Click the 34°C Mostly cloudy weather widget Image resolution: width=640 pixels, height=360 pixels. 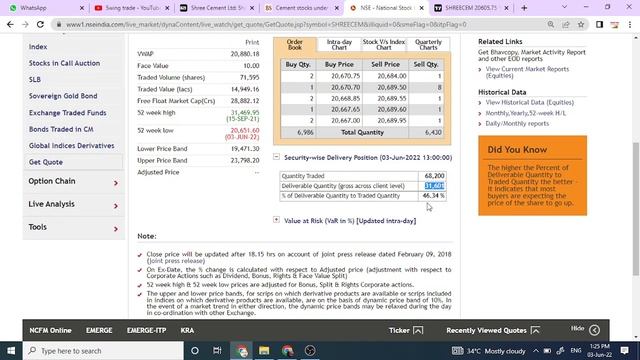coord(489,351)
